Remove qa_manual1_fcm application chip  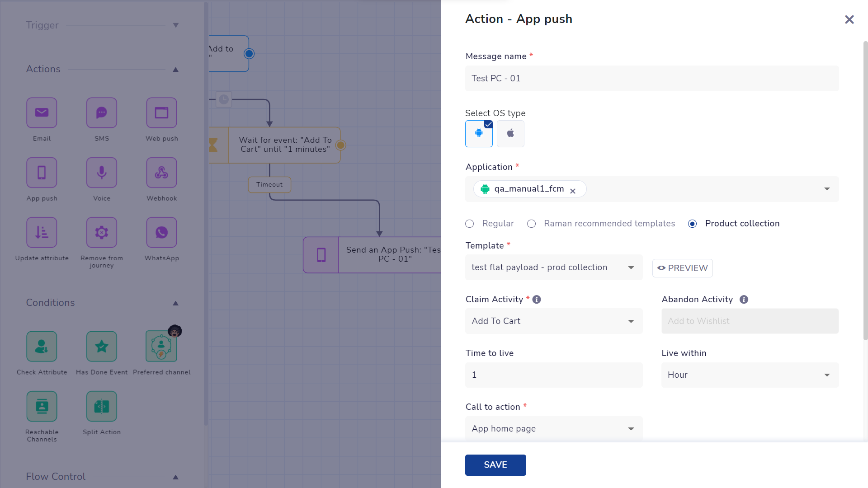click(x=573, y=191)
